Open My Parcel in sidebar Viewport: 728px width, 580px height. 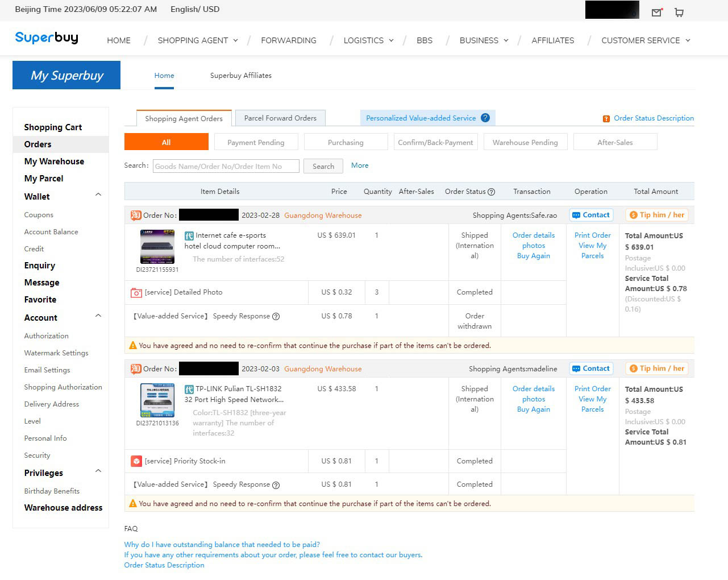[44, 179]
